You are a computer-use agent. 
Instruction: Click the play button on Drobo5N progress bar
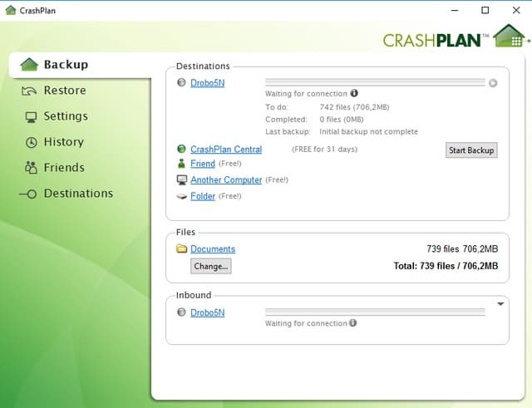[493, 83]
